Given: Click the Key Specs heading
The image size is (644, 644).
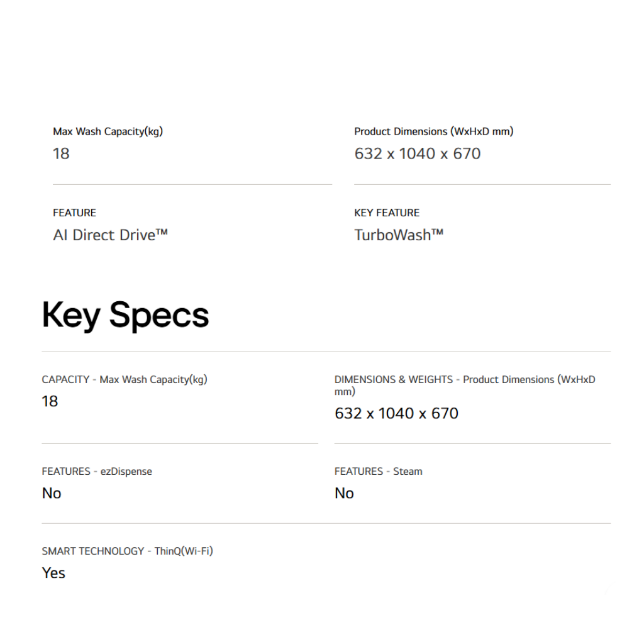Looking at the screenshot, I should point(125,314).
